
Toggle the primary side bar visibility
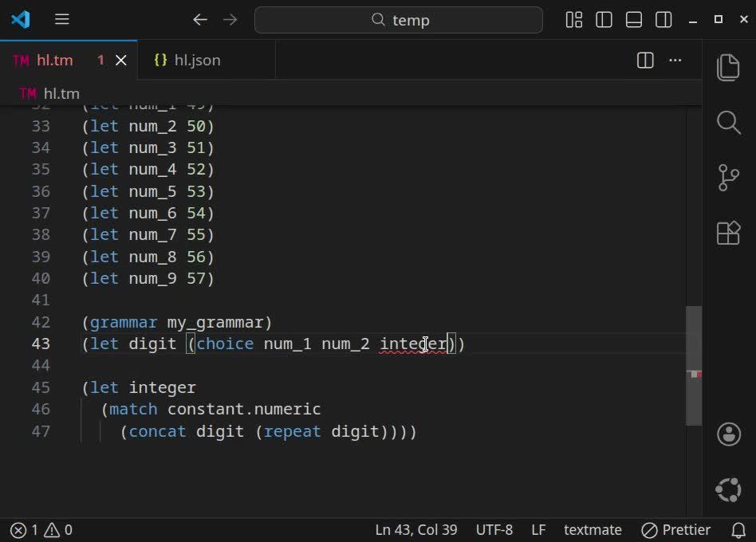tap(604, 20)
